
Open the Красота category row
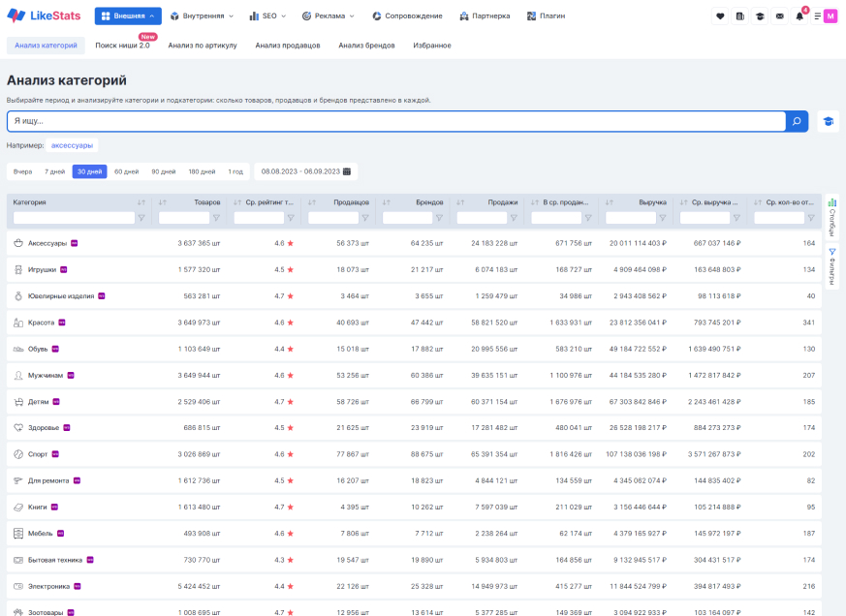[x=41, y=322]
